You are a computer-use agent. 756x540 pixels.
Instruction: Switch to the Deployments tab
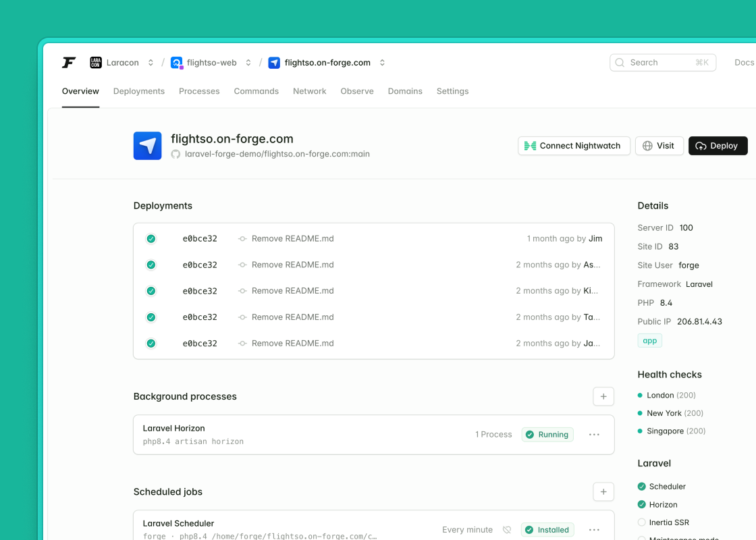point(139,91)
